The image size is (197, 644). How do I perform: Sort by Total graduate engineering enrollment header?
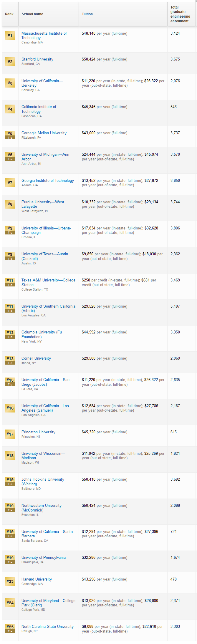click(x=180, y=14)
